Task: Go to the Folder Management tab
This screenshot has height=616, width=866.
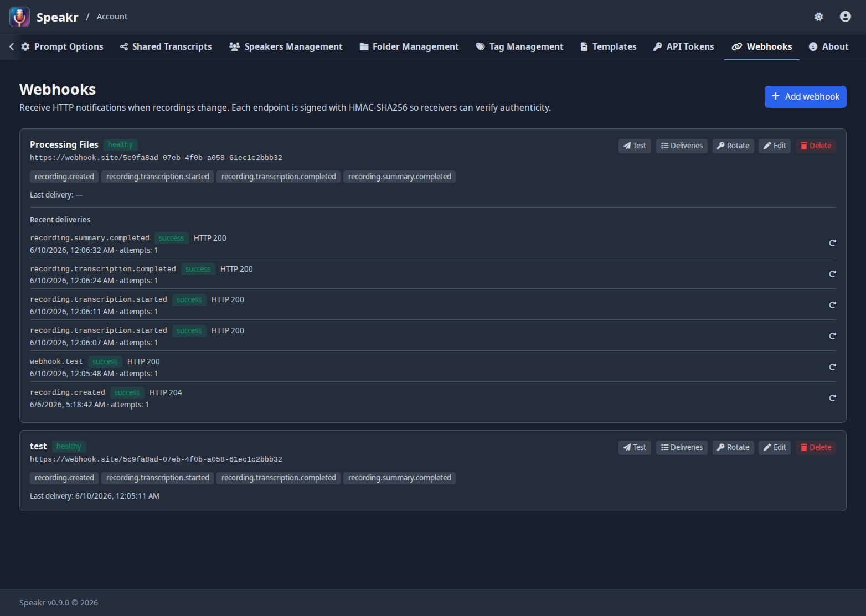Action: [409, 46]
